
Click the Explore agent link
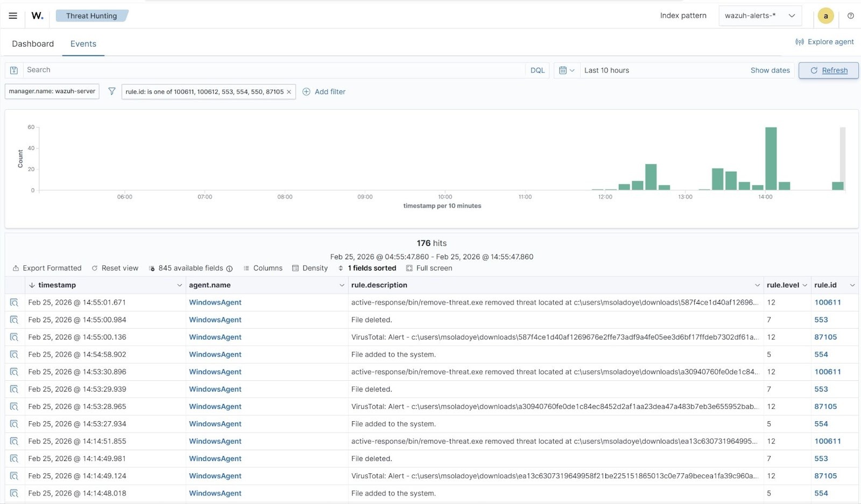tap(824, 41)
